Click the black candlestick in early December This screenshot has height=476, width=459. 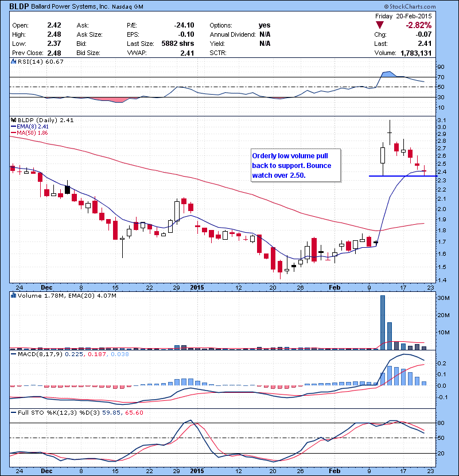[67, 189]
